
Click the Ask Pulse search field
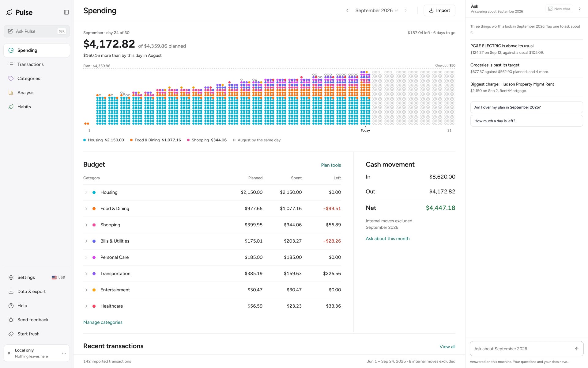(x=37, y=31)
